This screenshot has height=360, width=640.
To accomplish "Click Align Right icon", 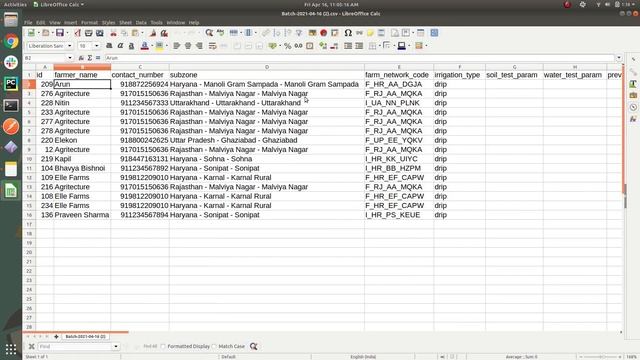I will pyautogui.click(x=199, y=46).
